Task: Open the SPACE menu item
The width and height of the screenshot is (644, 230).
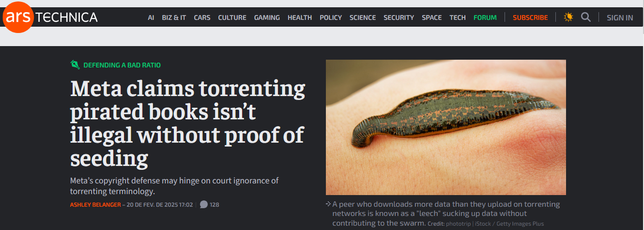Action: pos(431,17)
